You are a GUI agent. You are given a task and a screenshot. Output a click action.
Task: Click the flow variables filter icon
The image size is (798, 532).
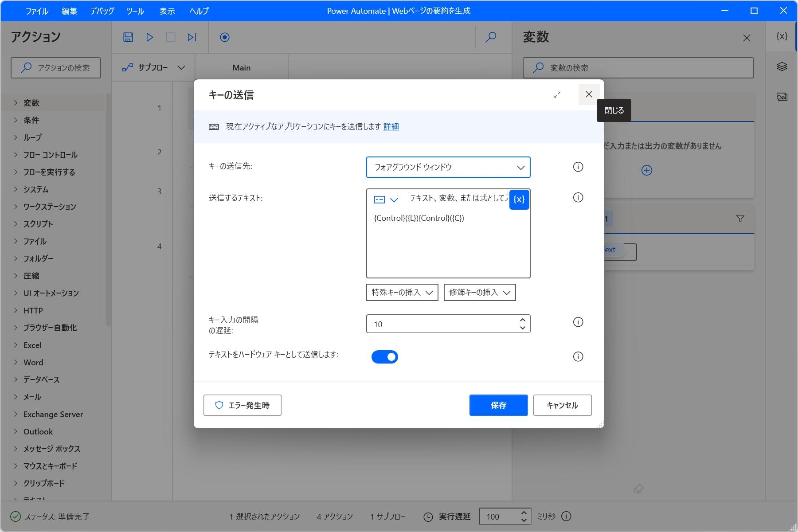(x=740, y=219)
